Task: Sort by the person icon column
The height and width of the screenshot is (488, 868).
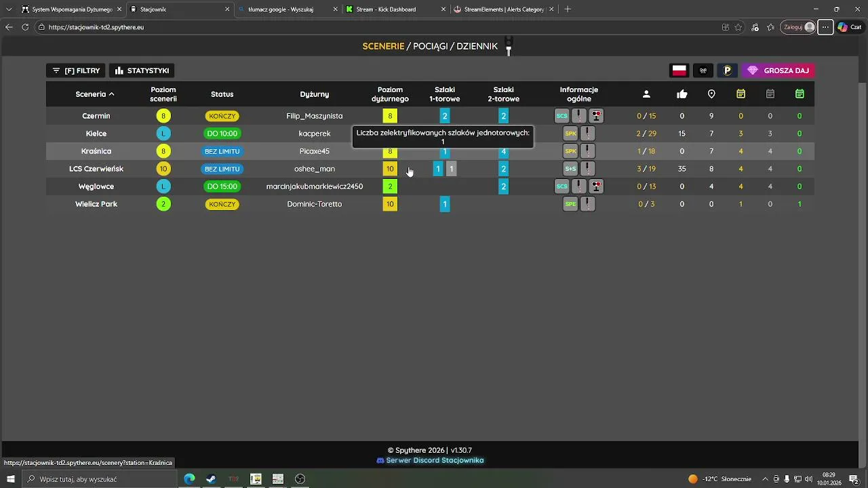Action: [x=646, y=94]
